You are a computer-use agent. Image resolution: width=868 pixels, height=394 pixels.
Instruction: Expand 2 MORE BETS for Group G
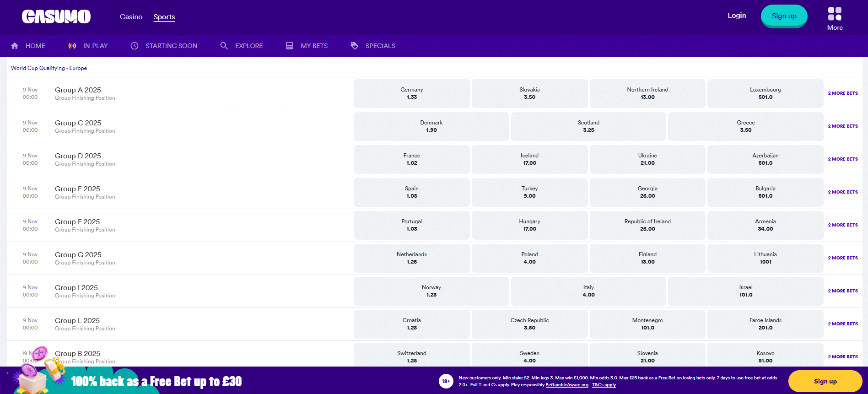(x=843, y=258)
